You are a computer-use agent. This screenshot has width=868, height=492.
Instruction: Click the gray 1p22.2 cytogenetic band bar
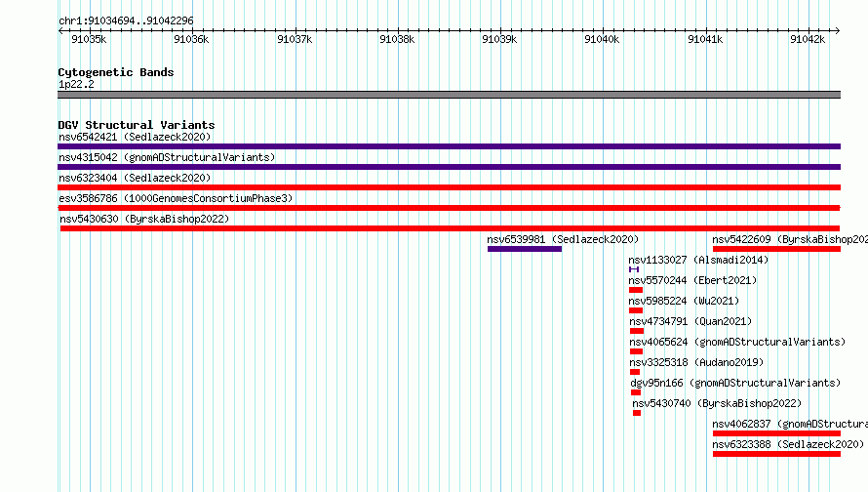(x=449, y=95)
